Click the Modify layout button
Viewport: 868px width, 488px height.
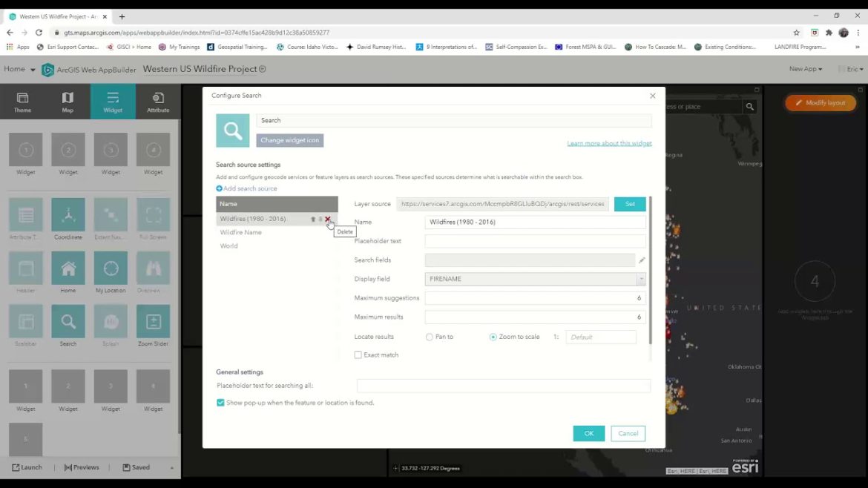[x=821, y=103]
